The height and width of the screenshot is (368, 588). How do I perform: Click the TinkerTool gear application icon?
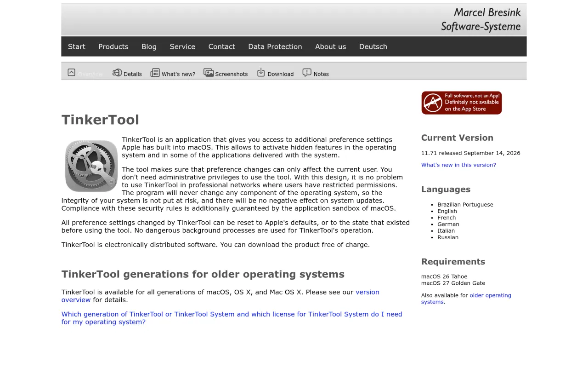pos(91,166)
